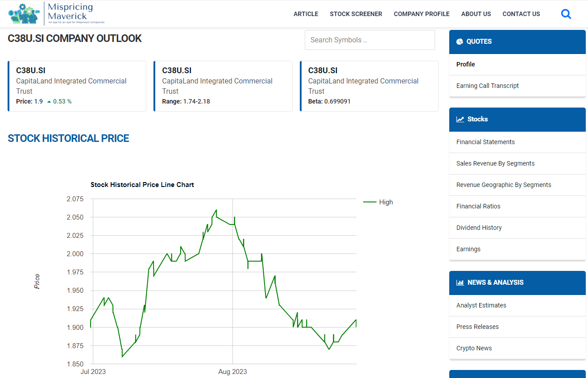Click the Aug 2023 axis label
The image size is (588, 378).
tap(232, 371)
